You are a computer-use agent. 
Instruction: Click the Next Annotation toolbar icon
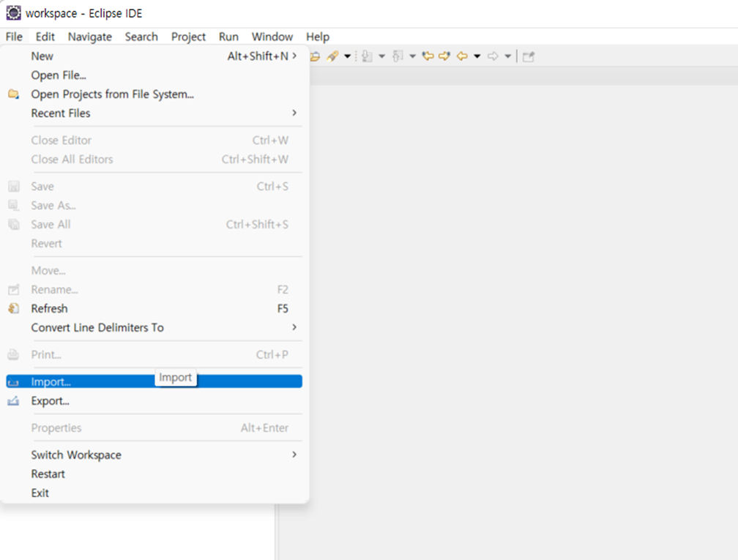click(367, 56)
